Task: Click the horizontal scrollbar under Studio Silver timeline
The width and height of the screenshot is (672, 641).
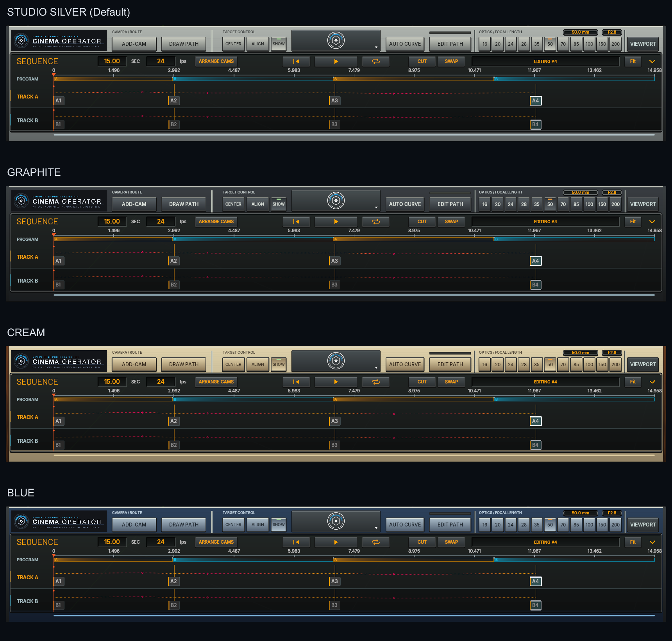Action: (354, 135)
